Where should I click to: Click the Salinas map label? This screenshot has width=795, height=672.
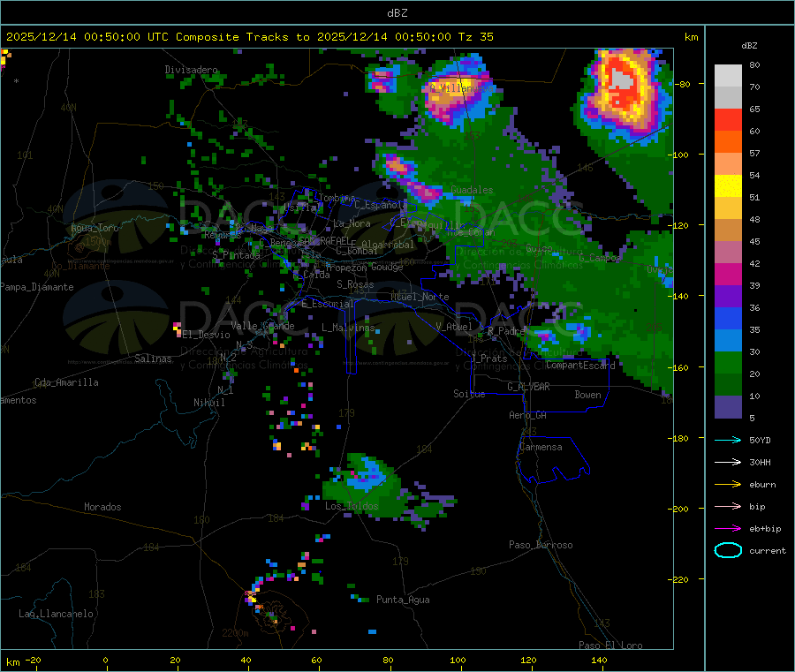[153, 359]
